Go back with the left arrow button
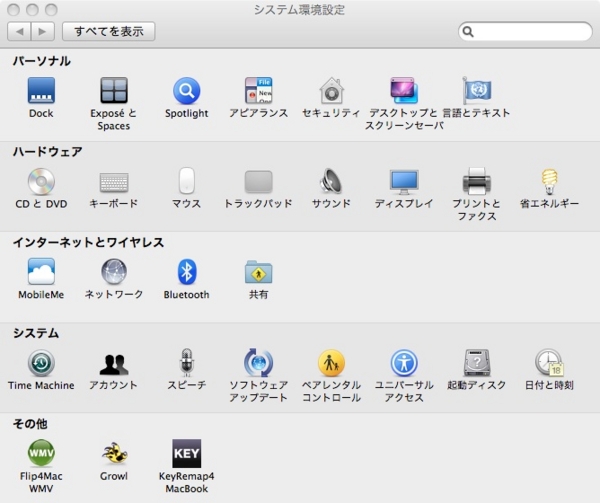This screenshot has width=600, height=503. pyautogui.click(x=19, y=31)
